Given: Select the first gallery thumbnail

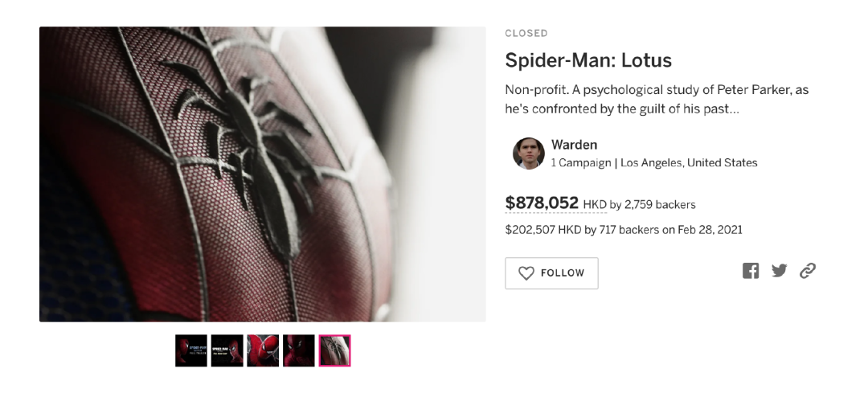Looking at the screenshot, I should pyautogui.click(x=191, y=350).
